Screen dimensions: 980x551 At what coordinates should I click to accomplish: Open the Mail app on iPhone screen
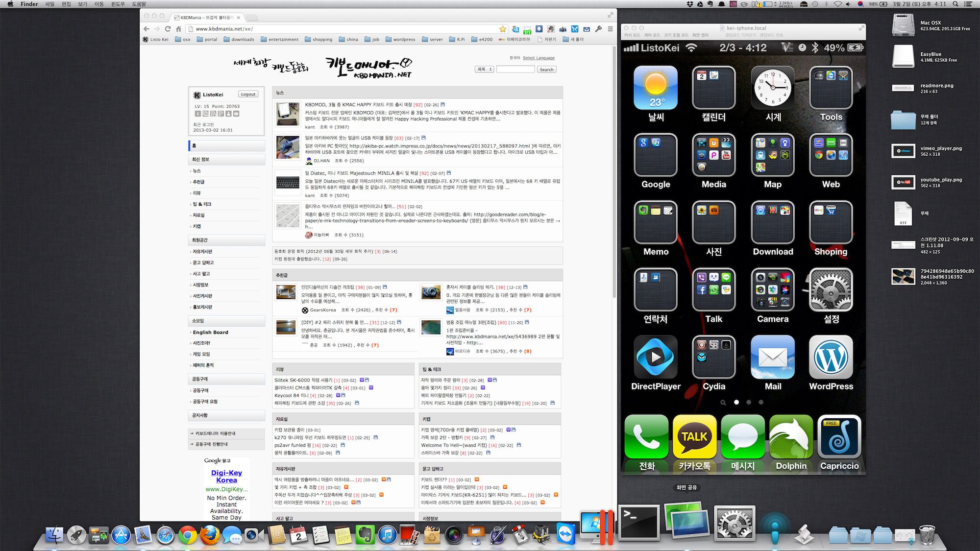tap(773, 357)
